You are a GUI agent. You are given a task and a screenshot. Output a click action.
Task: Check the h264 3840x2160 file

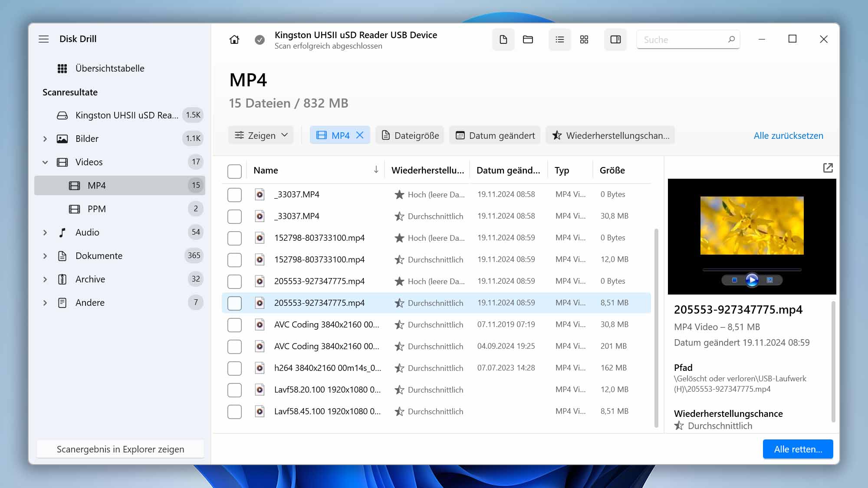[234, 368]
